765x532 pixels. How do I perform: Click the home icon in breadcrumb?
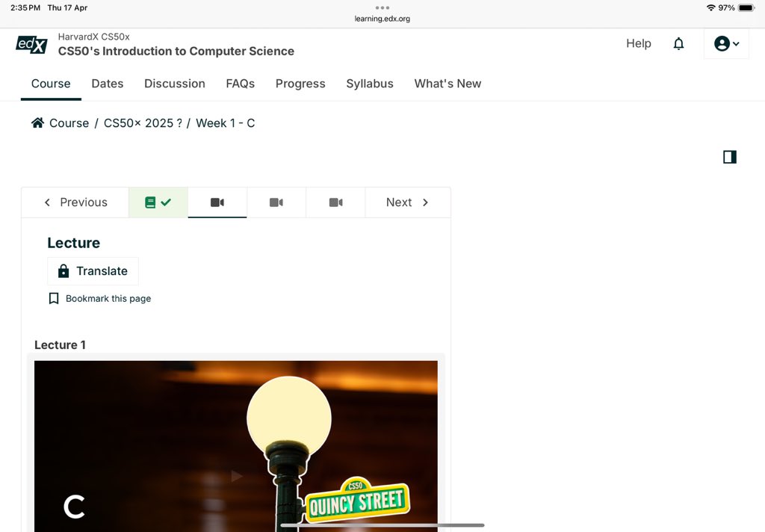(37, 123)
